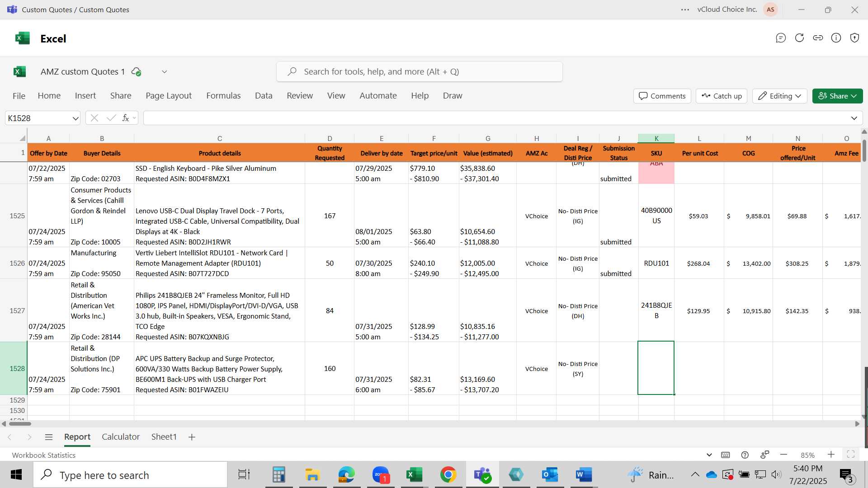Click the Select All corner triangle
Image resolution: width=868 pixels, height=488 pixels.
tap(22, 138)
